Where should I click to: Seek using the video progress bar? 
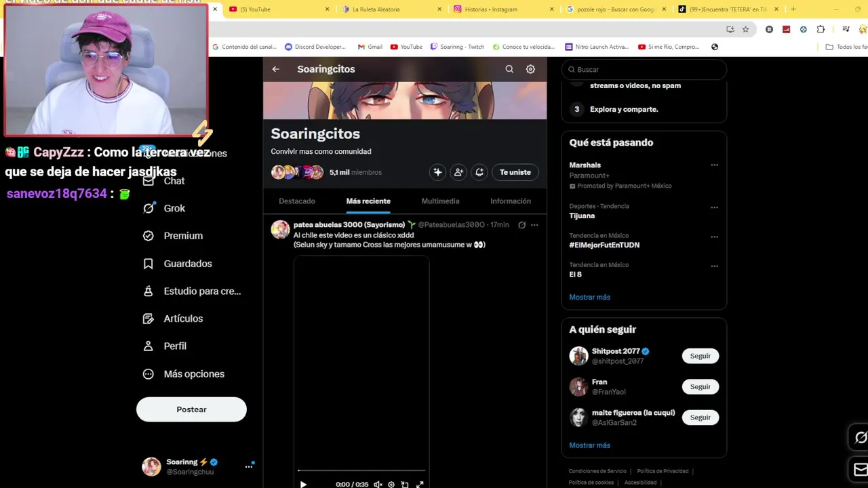click(361, 470)
